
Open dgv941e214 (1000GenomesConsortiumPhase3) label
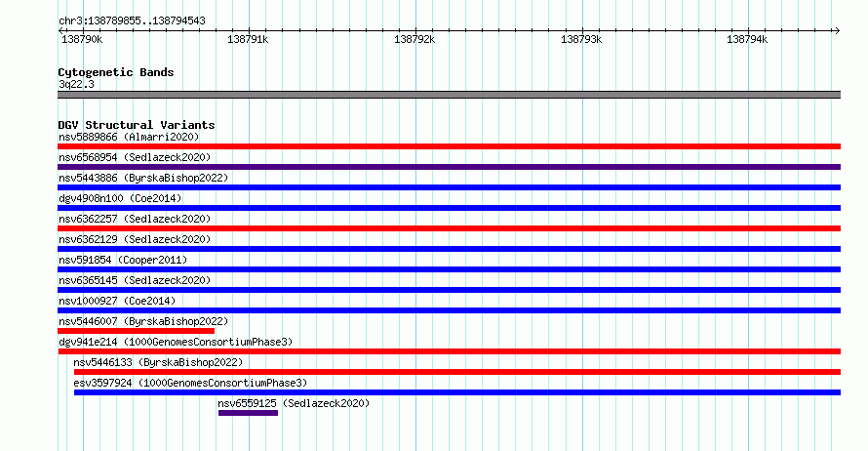click(176, 342)
